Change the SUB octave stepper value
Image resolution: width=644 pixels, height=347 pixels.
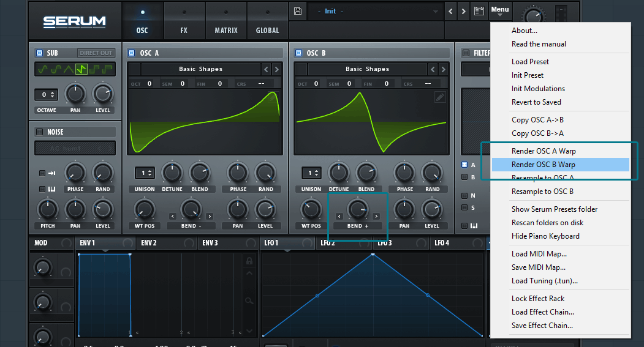point(46,95)
